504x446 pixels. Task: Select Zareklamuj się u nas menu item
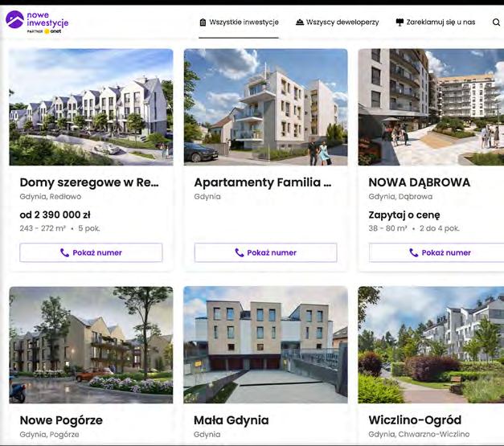[x=436, y=23]
